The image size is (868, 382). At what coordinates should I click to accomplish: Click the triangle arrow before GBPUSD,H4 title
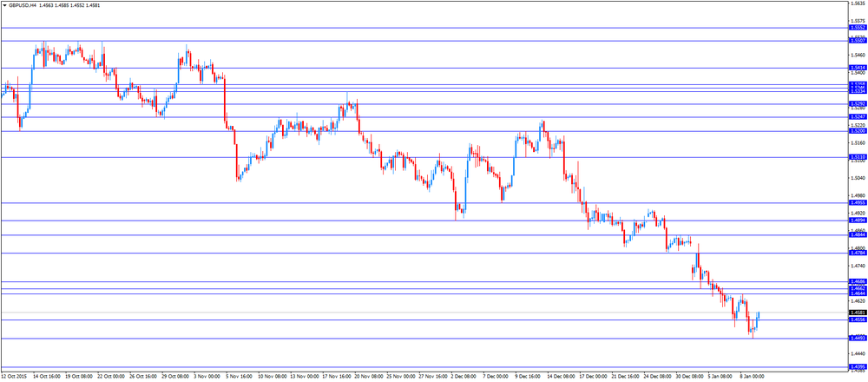tap(5, 5)
